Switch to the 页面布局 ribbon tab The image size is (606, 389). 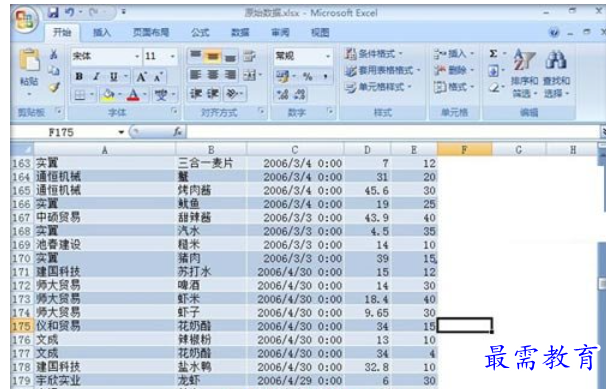coord(151,32)
